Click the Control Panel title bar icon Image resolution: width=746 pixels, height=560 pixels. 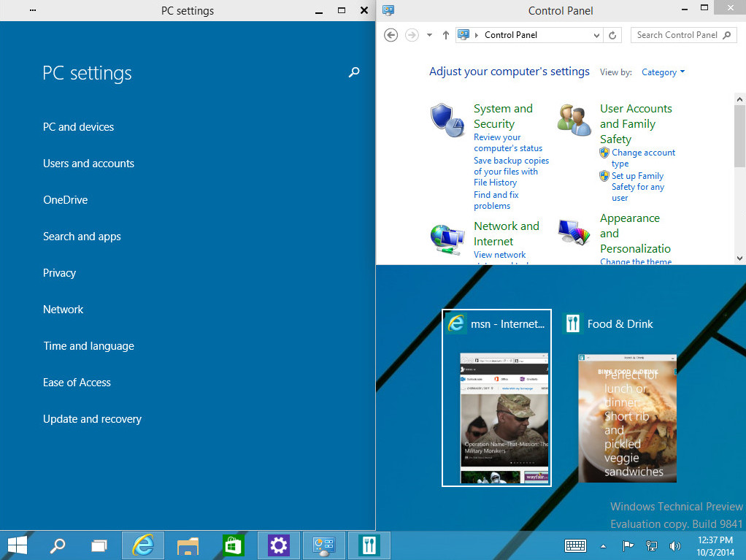(388, 10)
